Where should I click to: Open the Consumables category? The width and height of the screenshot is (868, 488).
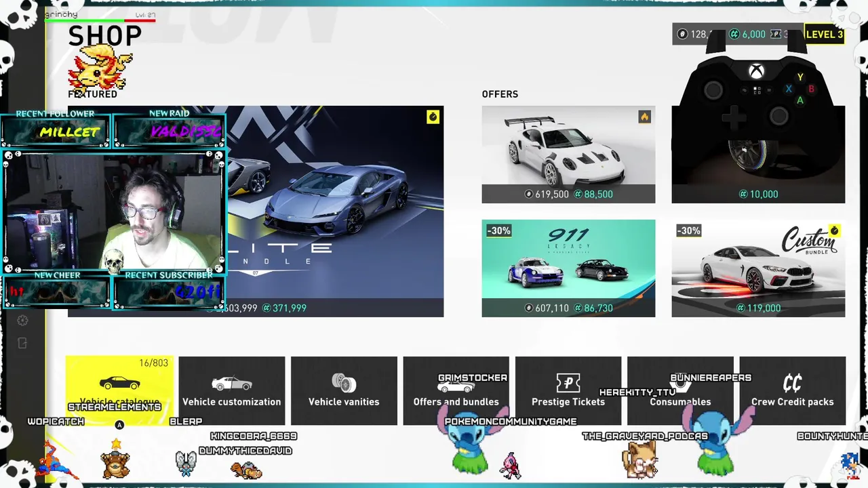[680, 390]
